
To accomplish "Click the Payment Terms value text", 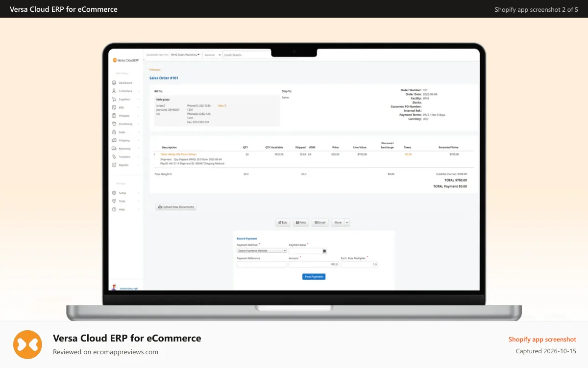I will click(x=434, y=115).
